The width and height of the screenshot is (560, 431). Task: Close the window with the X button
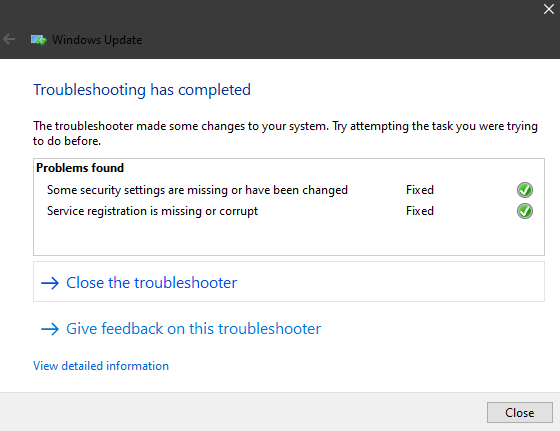pos(549,9)
